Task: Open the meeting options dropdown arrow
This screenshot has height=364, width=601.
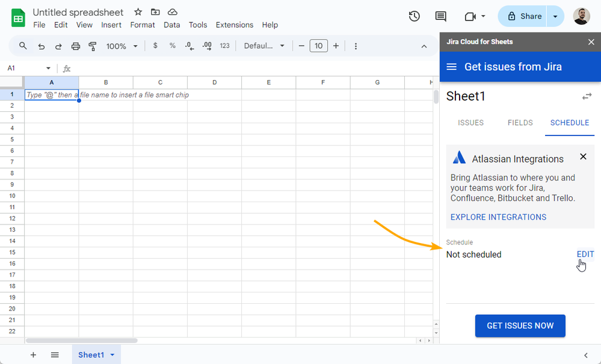Action: [x=483, y=16]
